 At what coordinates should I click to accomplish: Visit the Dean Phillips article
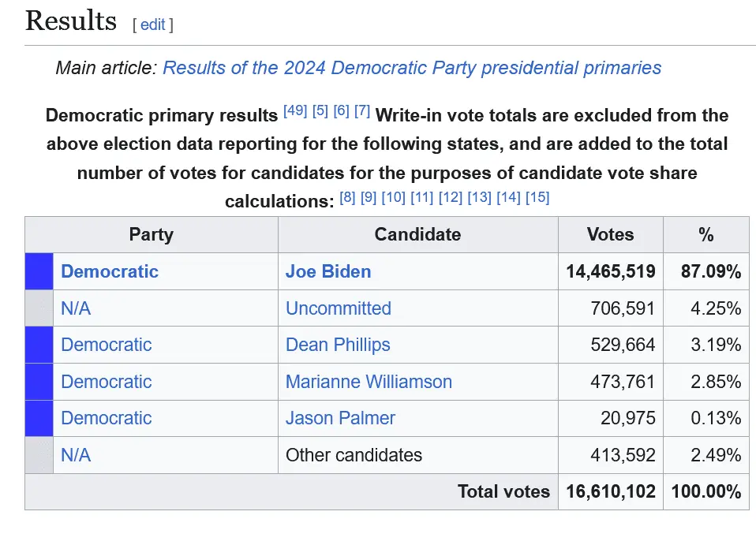pyautogui.click(x=338, y=345)
